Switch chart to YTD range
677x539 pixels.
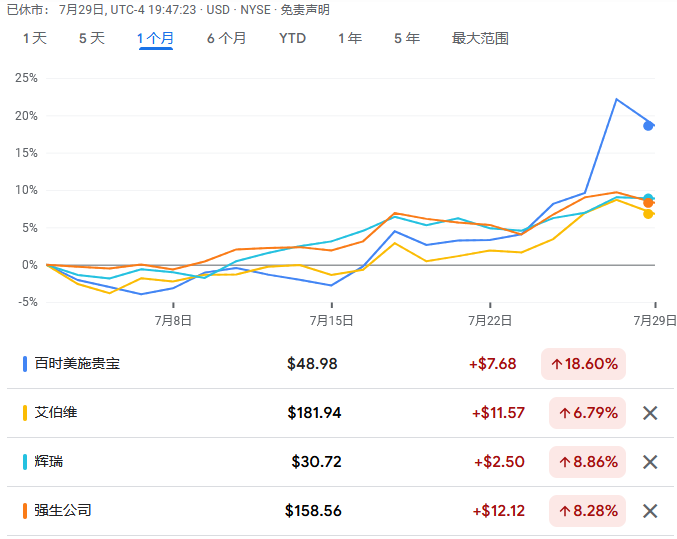click(292, 38)
